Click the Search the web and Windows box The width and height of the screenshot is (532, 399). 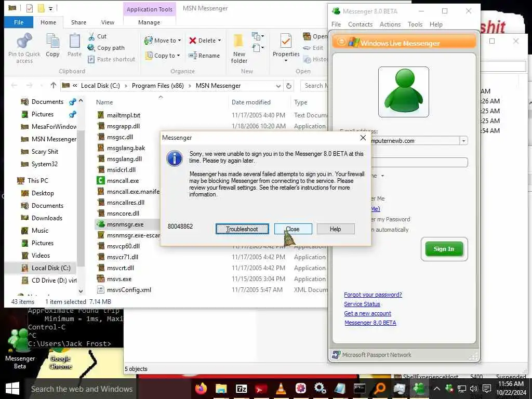tap(82, 389)
